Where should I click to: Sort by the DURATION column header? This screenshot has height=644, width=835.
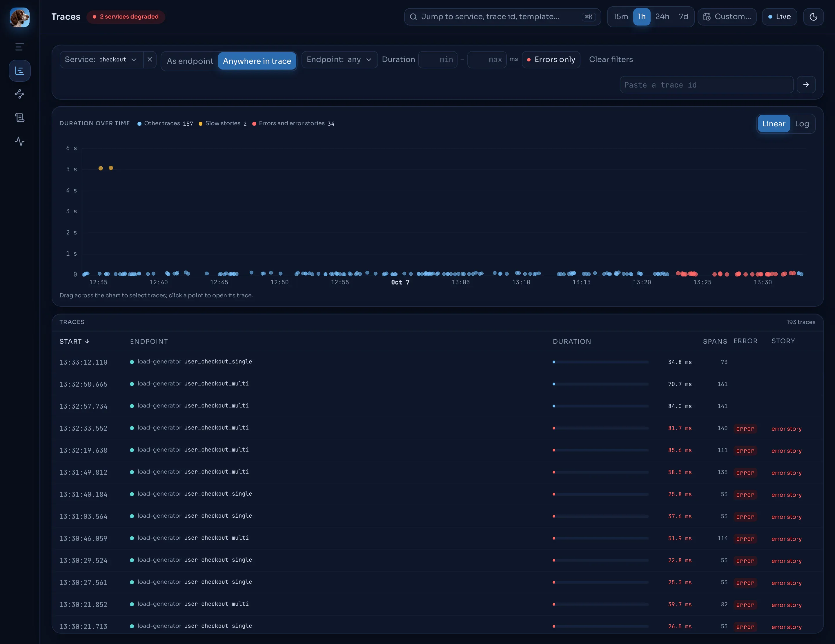tap(571, 341)
